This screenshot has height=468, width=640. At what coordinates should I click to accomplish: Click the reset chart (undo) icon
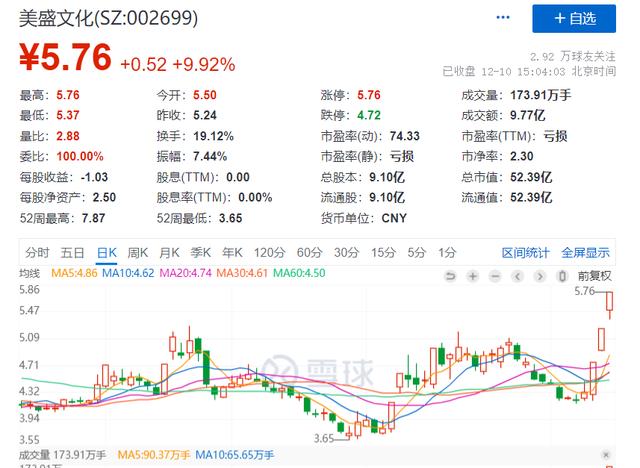[x=450, y=277]
